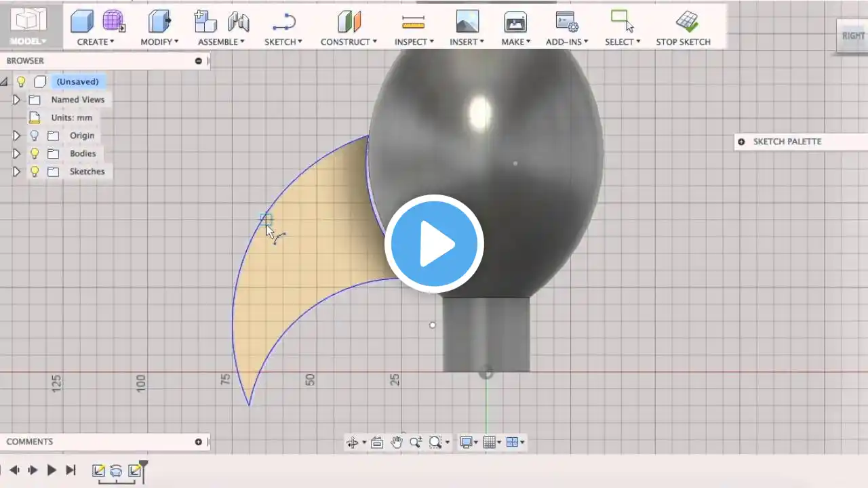Toggle visibility lightbulb for Origin folder

click(35, 136)
